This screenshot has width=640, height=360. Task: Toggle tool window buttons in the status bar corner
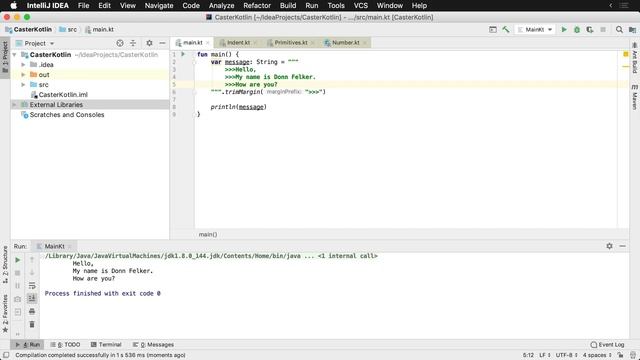click(x=6, y=355)
